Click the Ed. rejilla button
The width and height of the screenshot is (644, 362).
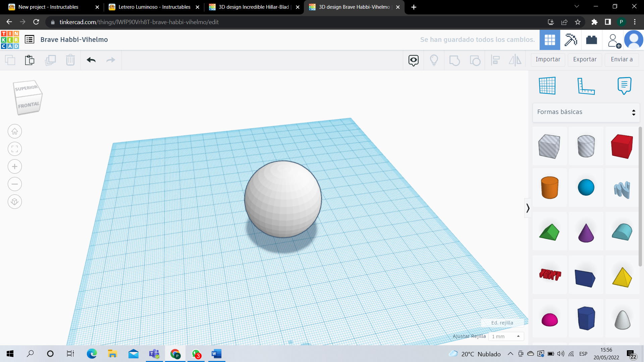coord(502,323)
